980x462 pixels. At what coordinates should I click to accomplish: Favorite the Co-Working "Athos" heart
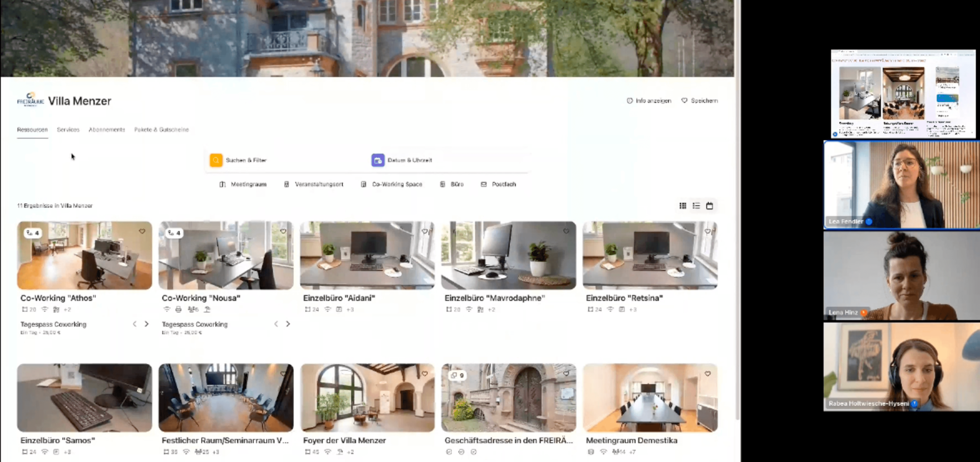click(142, 231)
